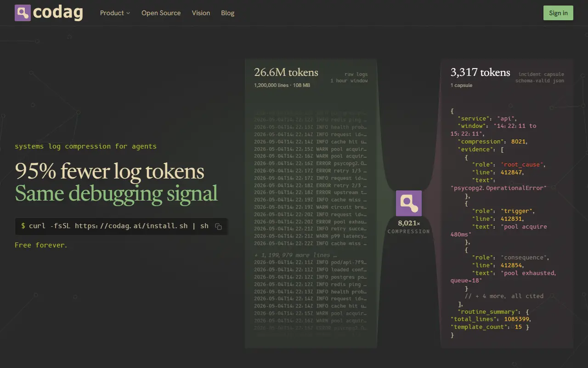Click the line value 412847

coord(511,172)
